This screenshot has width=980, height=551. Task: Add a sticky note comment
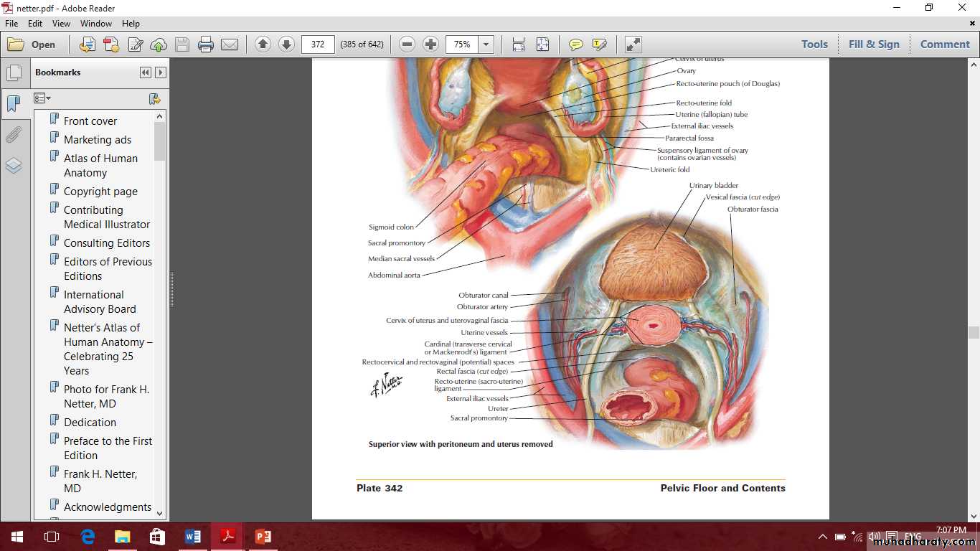575,44
